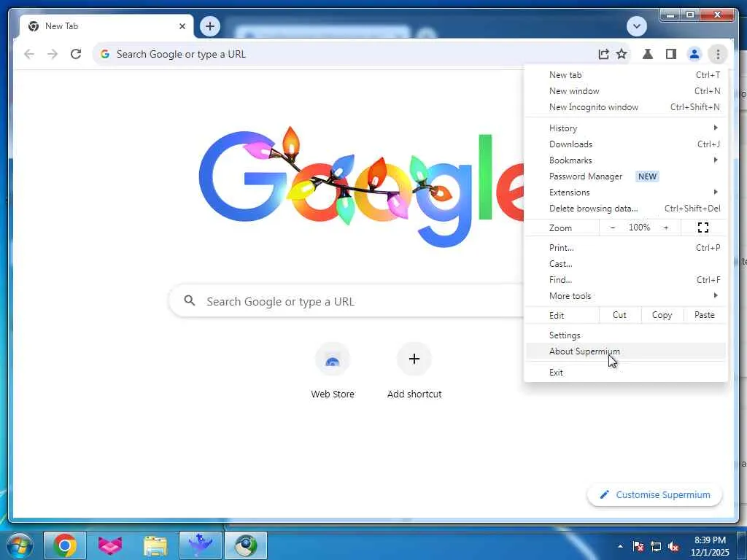Click the magnifier icon in the page search box
This screenshot has width=747, height=560.
click(x=190, y=300)
